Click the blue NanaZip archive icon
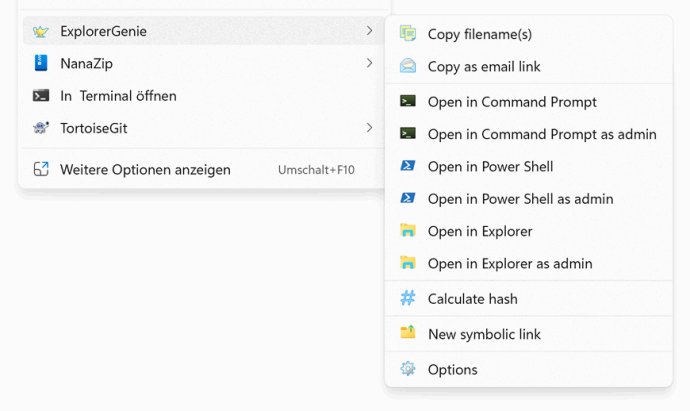 [x=41, y=63]
